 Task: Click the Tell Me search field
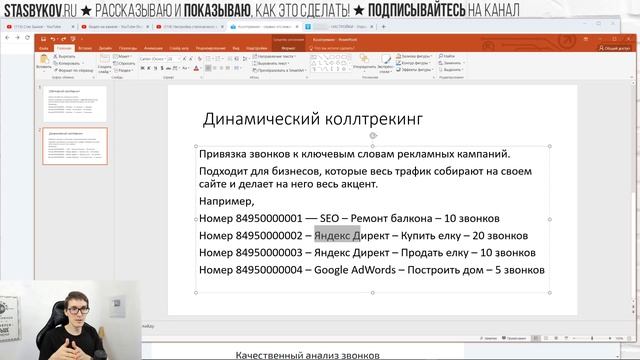(x=331, y=48)
